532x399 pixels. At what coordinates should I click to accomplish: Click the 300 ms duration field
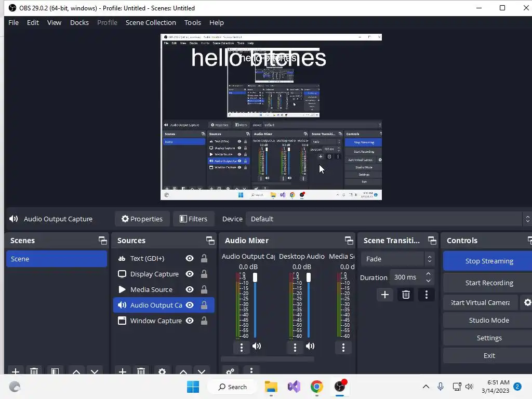pyautogui.click(x=407, y=277)
